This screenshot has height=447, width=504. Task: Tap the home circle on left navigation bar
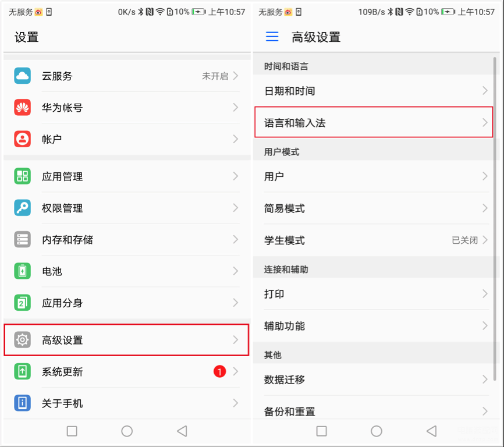click(127, 431)
